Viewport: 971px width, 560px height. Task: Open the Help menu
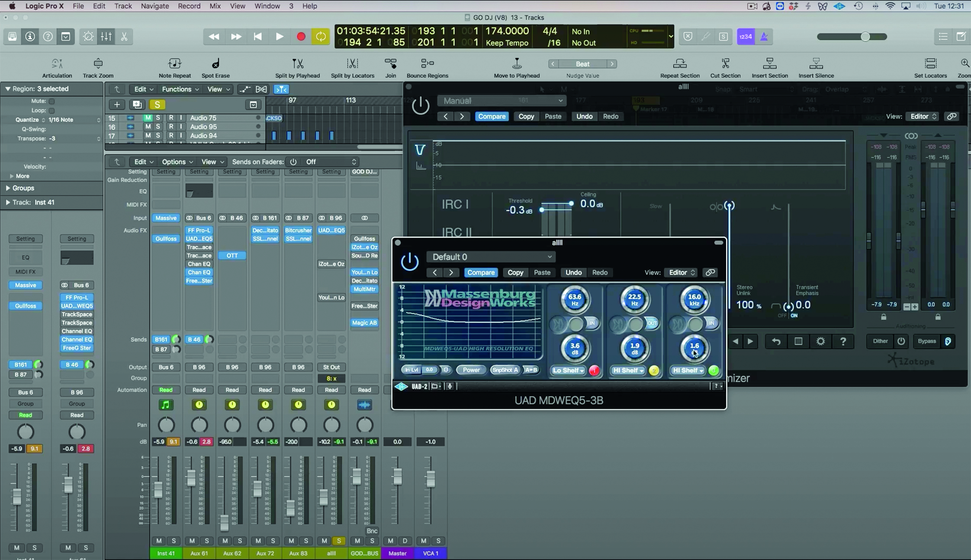coord(309,6)
